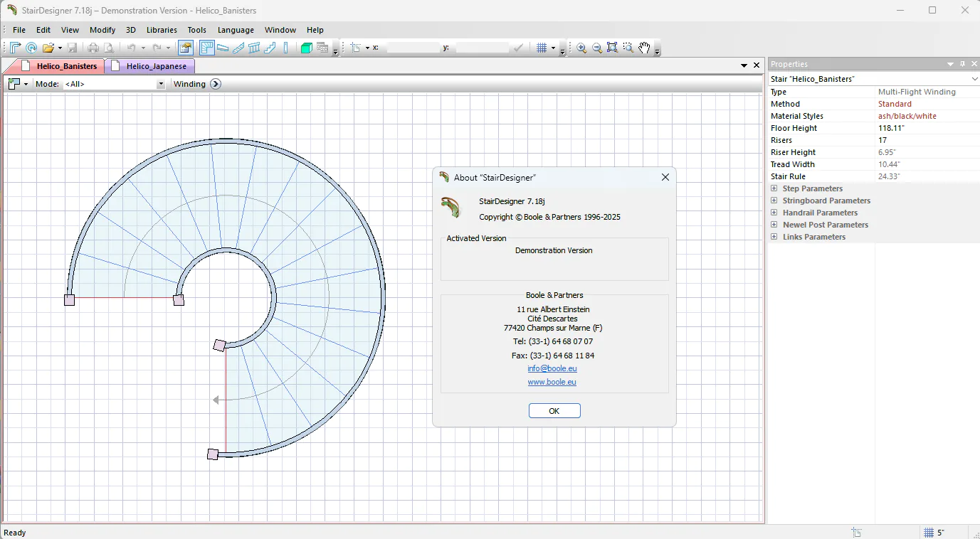Click the green 3D cube icon
Image resolution: width=980 pixels, height=539 pixels.
(x=307, y=48)
